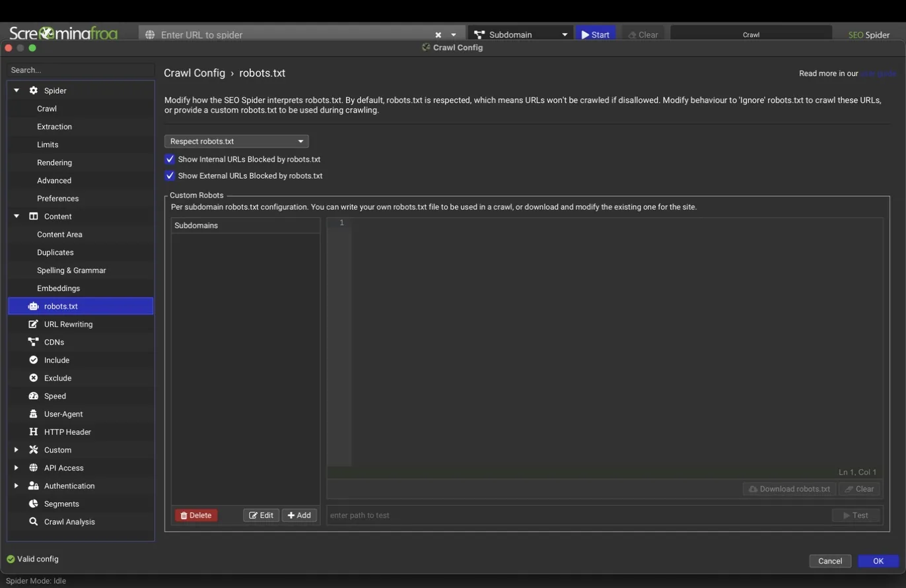Click the Clear button in main toolbar

point(643,34)
